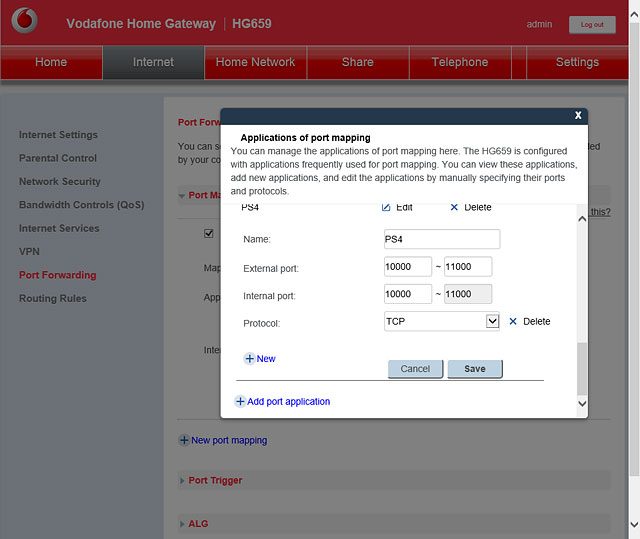Select Port Forwarding in sidebar
Image resolution: width=640 pixels, height=539 pixels.
point(58,275)
